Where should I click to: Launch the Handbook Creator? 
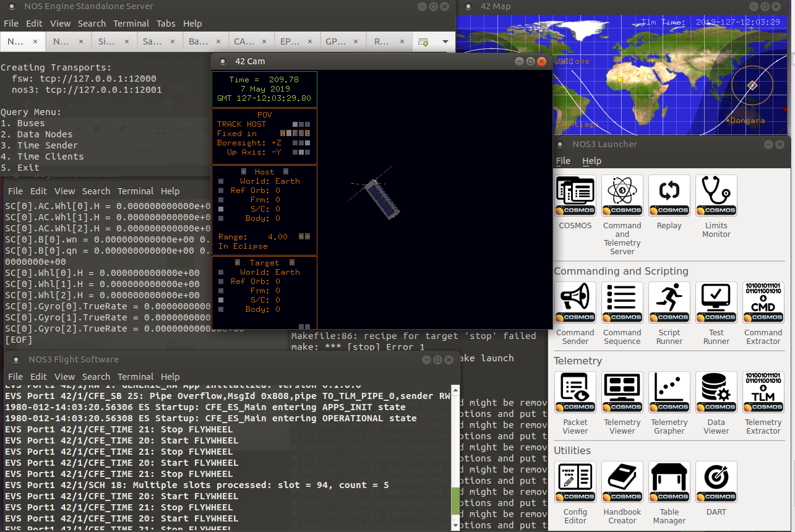click(622, 482)
